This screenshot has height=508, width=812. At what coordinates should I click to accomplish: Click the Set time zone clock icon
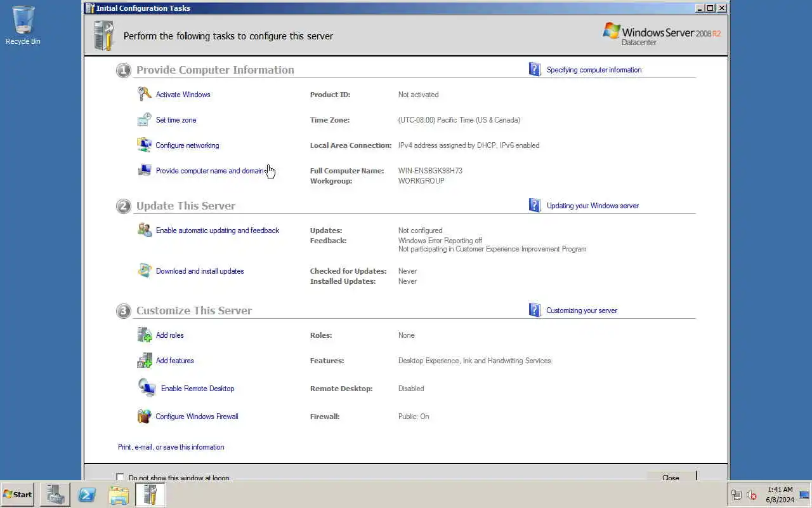click(x=145, y=119)
